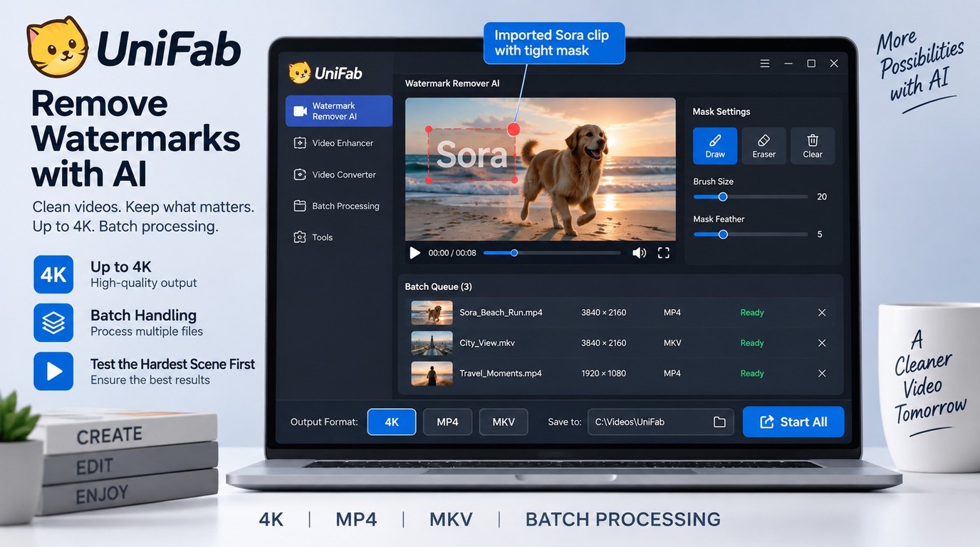
Task: Click the Batch Queue (3) header
Action: tap(439, 287)
